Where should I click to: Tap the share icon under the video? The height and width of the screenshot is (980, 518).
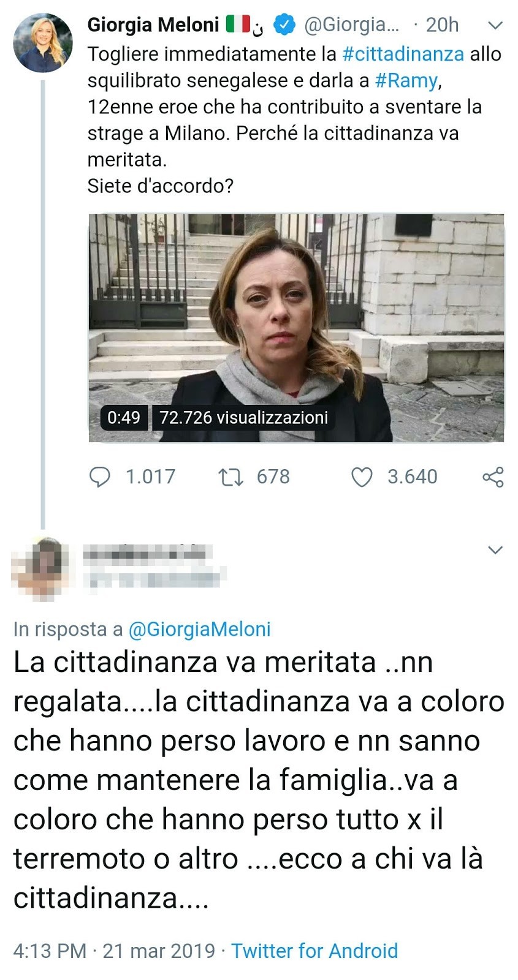tap(493, 477)
